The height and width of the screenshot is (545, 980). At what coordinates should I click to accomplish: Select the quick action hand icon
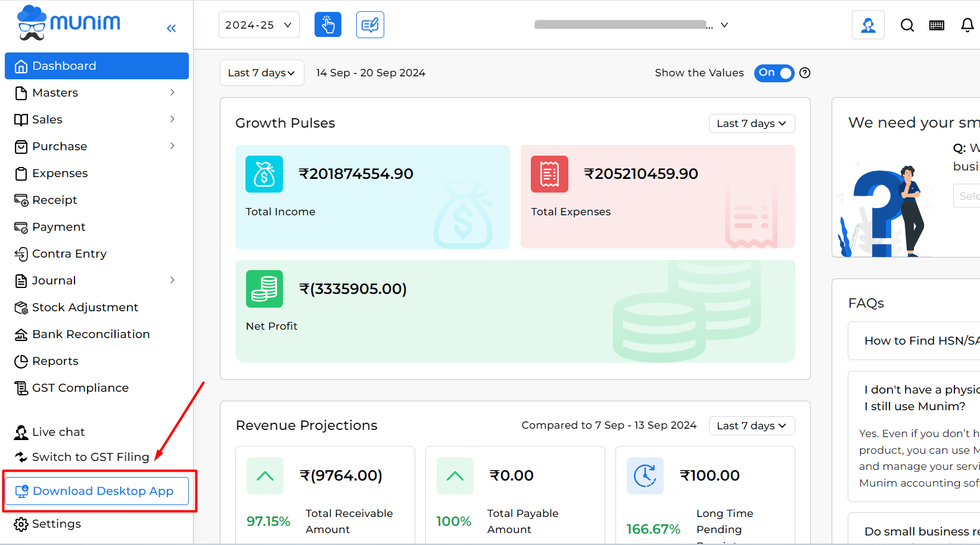(x=328, y=24)
